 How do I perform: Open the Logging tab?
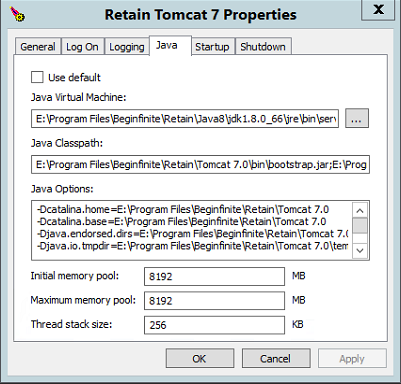(x=127, y=47)
